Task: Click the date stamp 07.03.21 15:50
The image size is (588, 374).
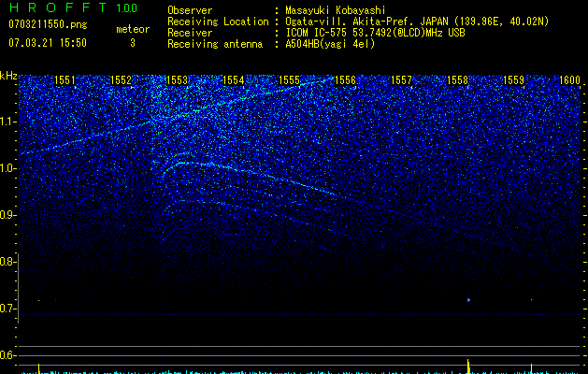Action: pyautogui.click(x=48, y=43)
